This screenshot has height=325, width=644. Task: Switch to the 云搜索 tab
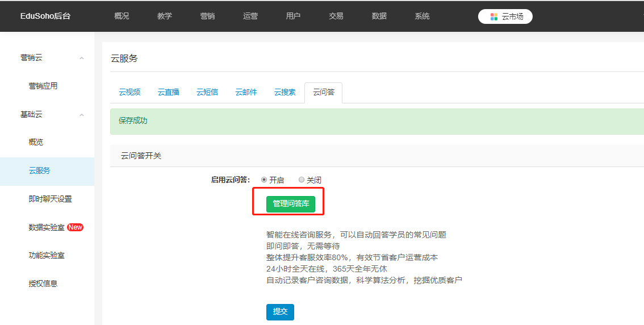coord(285,92)
